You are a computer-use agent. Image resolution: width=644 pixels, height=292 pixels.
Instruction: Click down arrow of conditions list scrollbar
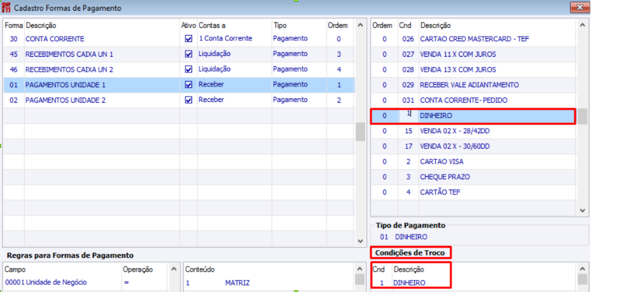(583, 210)
